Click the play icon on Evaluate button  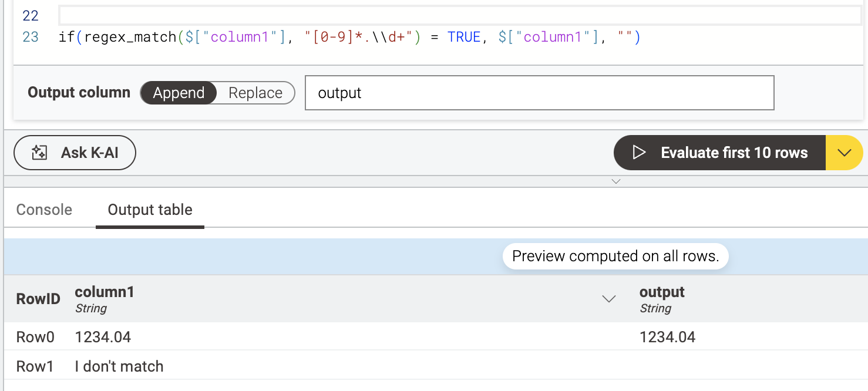639,153
